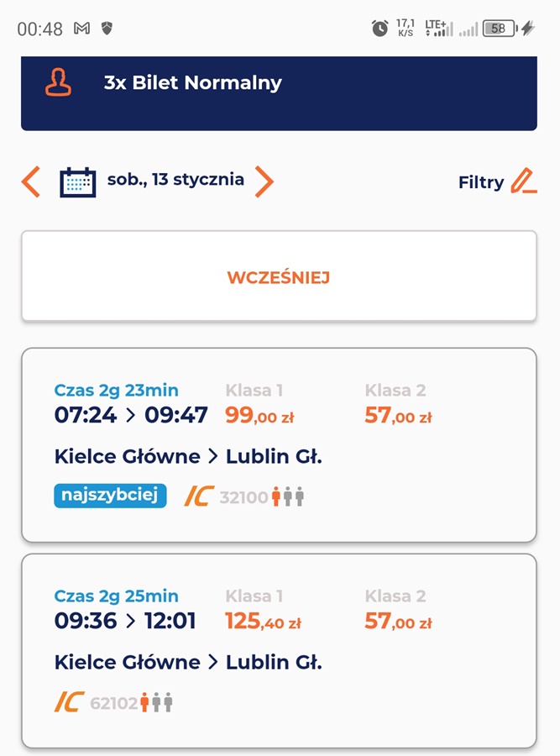The image size is (560, 756).
Task: Choose Klasa 1 price 99,00 zł
Action: (259, 415)
